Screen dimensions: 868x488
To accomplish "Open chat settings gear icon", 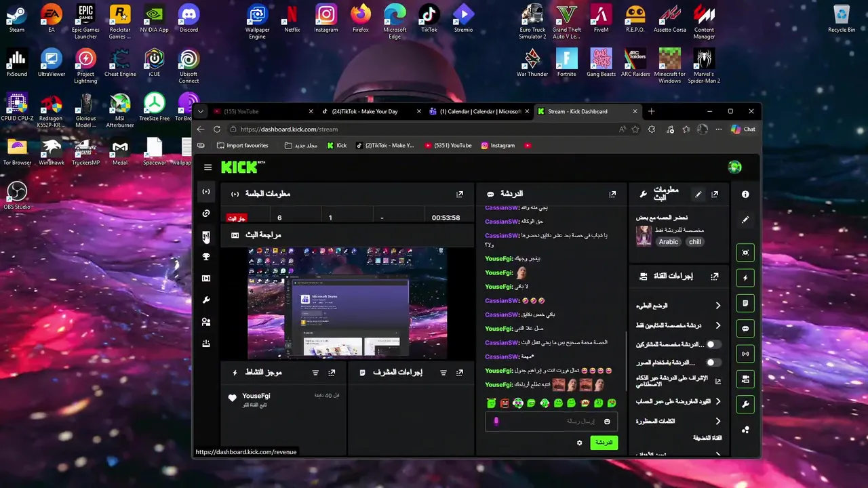I will point(579,443).
